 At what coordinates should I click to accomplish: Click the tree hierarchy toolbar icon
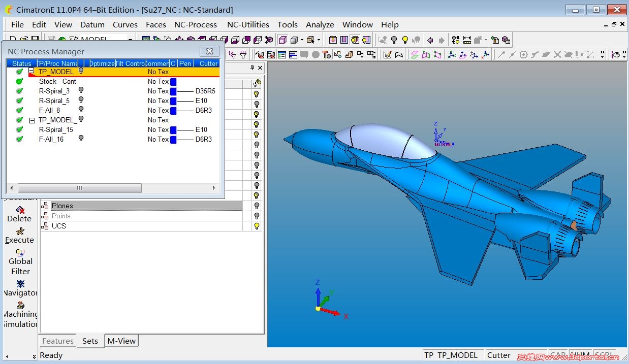click(371, 54)
